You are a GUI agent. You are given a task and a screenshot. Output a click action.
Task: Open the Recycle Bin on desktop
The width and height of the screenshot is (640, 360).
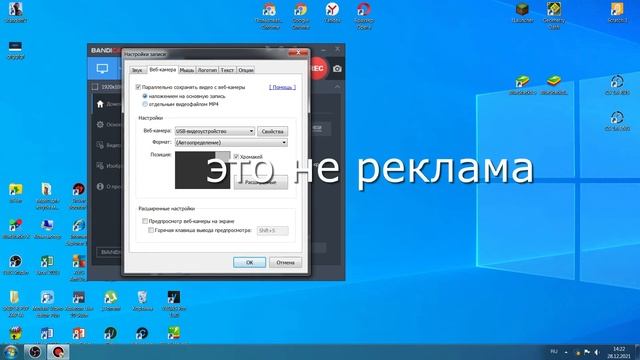click(x=142, y=300)
